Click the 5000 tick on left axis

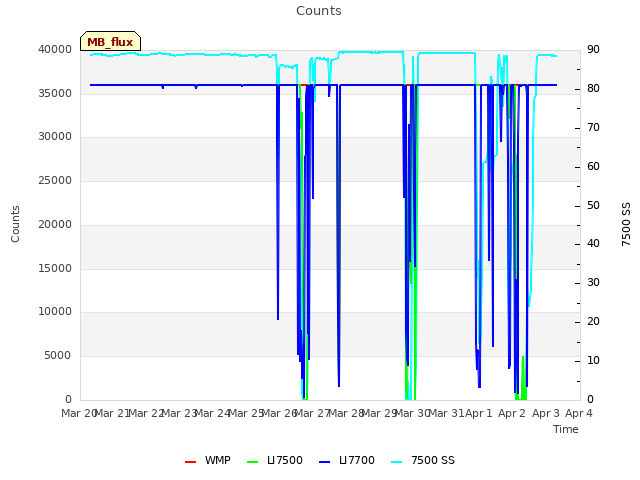point(58,356)
